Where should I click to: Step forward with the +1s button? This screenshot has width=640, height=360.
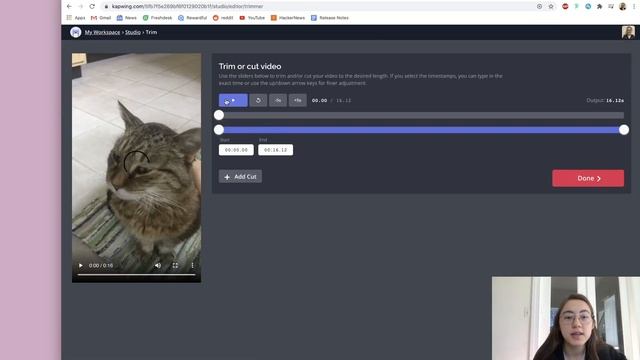(x=298, y=100)
